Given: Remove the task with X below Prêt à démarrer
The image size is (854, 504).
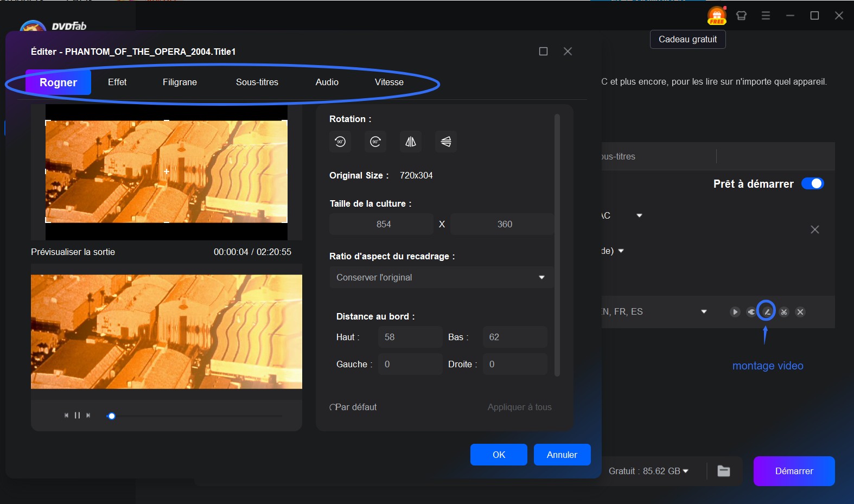Looking at the screenshot, I should coord(815,229).
